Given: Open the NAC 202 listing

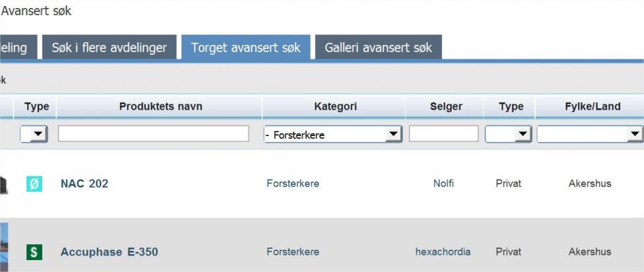Looking at the screenshot, I should click(85, 184).
